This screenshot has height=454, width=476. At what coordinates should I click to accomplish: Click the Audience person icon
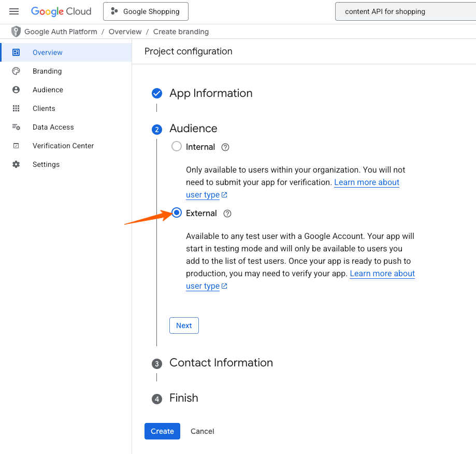pyautogui.click(x=16, y=90)
